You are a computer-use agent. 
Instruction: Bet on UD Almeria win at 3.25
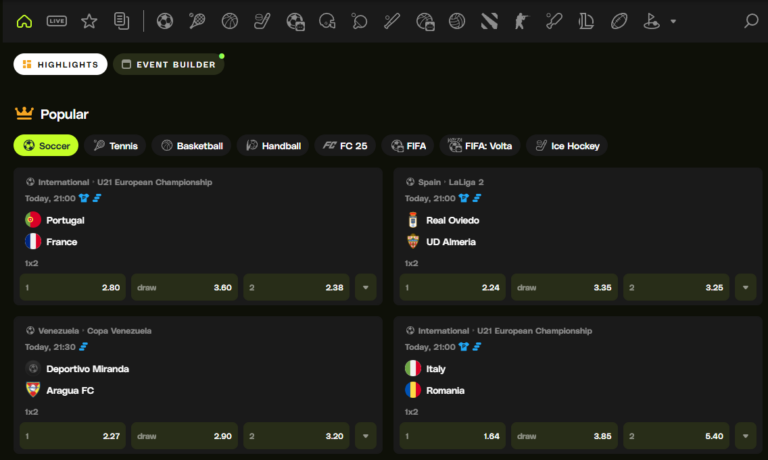point(676,288)
